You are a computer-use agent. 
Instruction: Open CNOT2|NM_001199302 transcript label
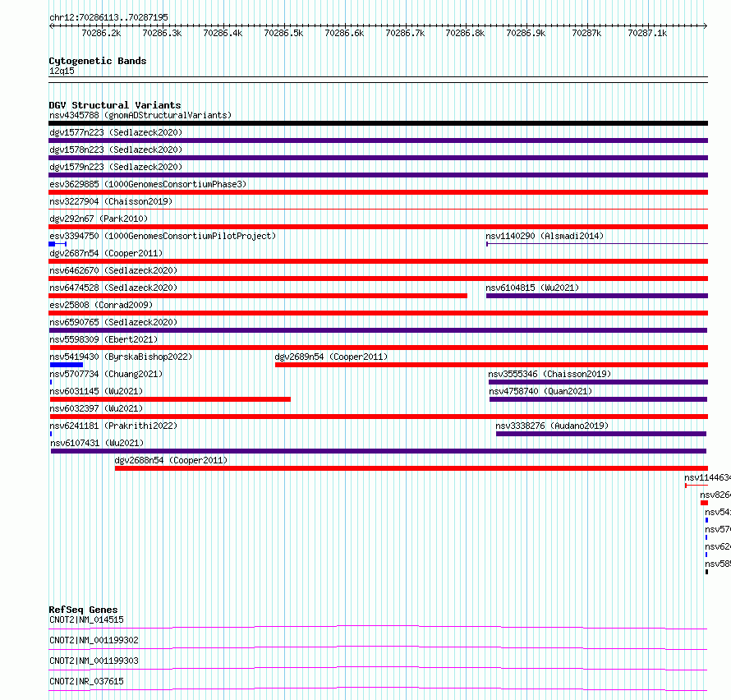click(94, 640)
